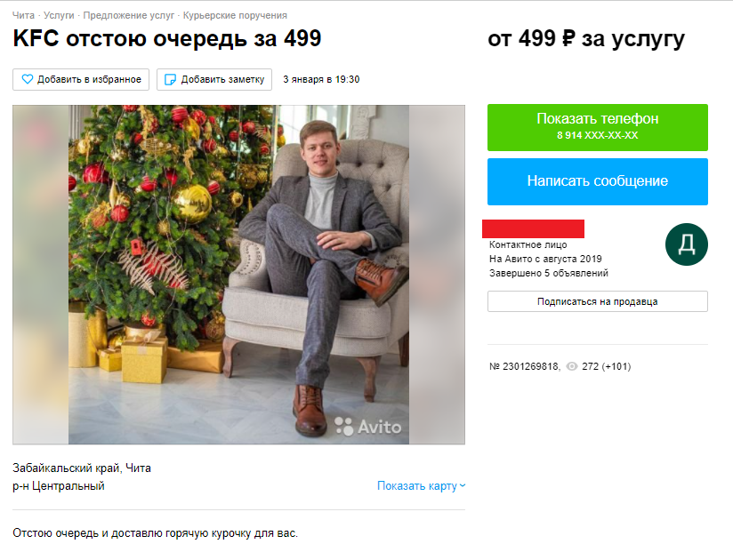This screenshot has height=560, width=733.
Task: Click the right blurred photo margin
Action: 437,275
